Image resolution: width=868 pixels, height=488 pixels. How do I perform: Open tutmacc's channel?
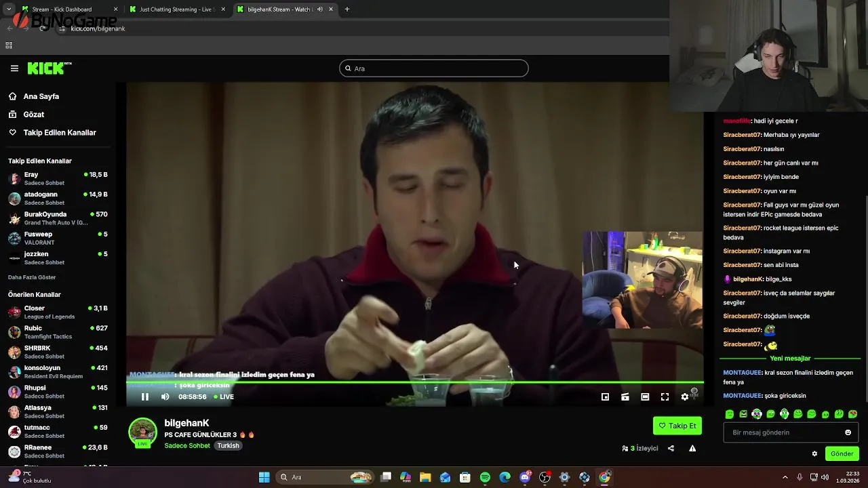pos(58,431)
